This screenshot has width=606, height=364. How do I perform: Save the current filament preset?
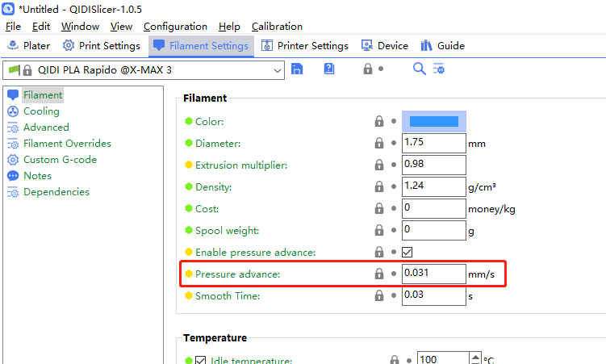point(297,69)
